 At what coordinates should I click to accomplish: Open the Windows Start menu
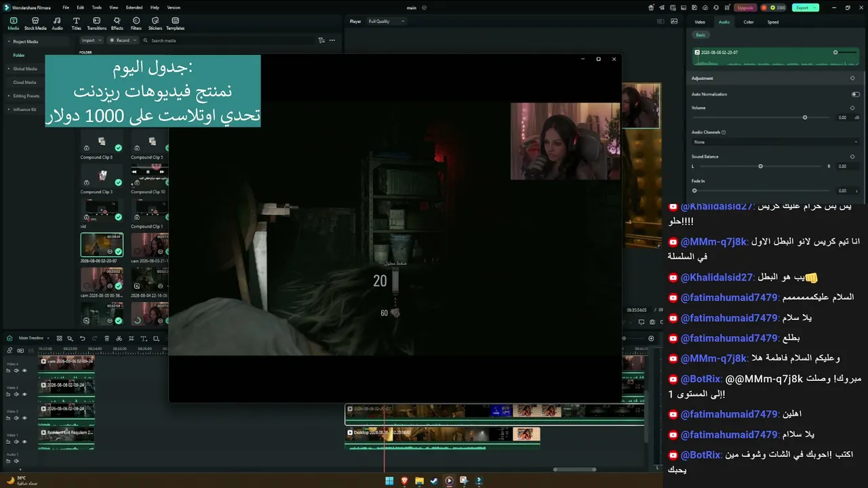click(x=389, y=481)
